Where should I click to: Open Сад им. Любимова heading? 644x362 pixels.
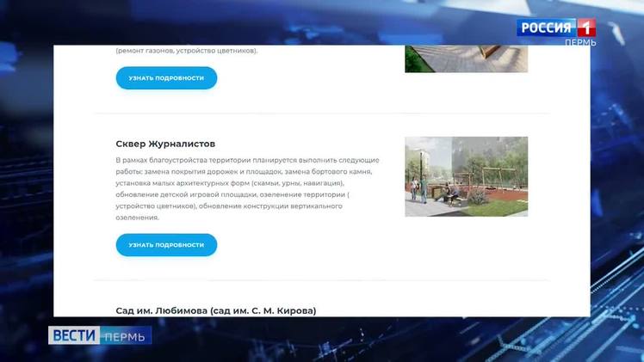(215, 310)
